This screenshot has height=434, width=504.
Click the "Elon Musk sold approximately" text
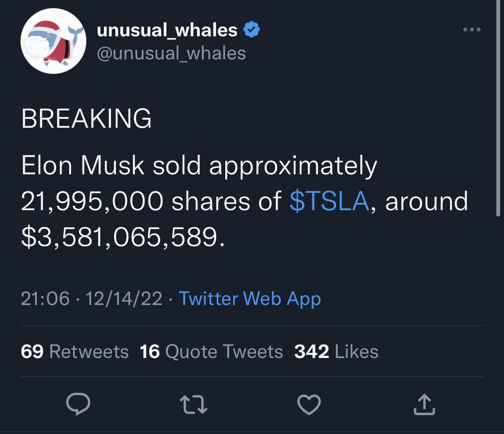point(199,166)
